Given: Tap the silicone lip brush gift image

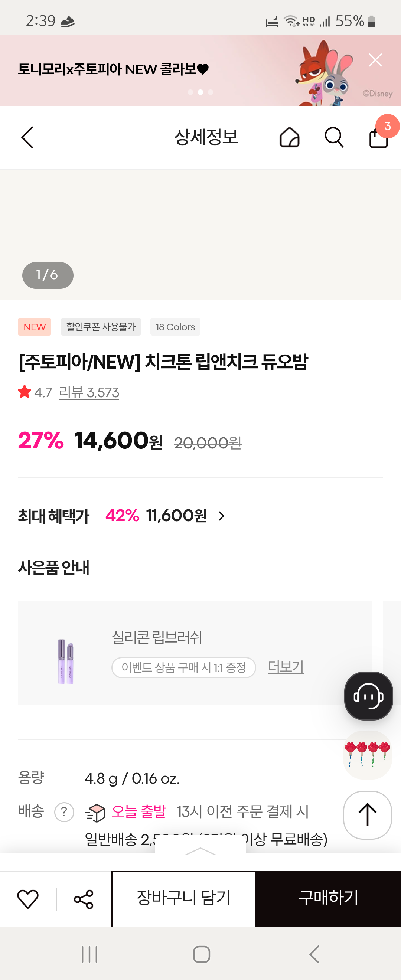Looking at the screenshot, I should coord(65,661).
